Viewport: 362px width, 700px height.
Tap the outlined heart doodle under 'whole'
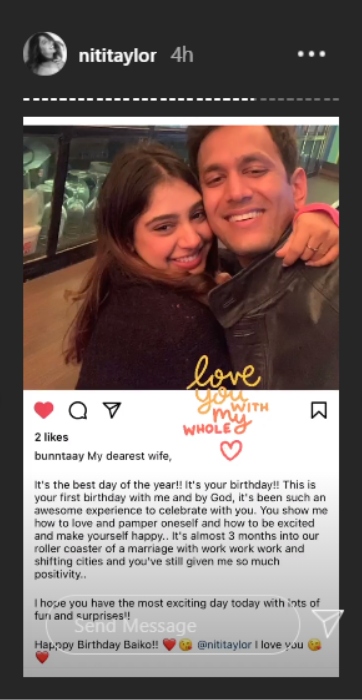pyautogui.click(x=231, y=450)
